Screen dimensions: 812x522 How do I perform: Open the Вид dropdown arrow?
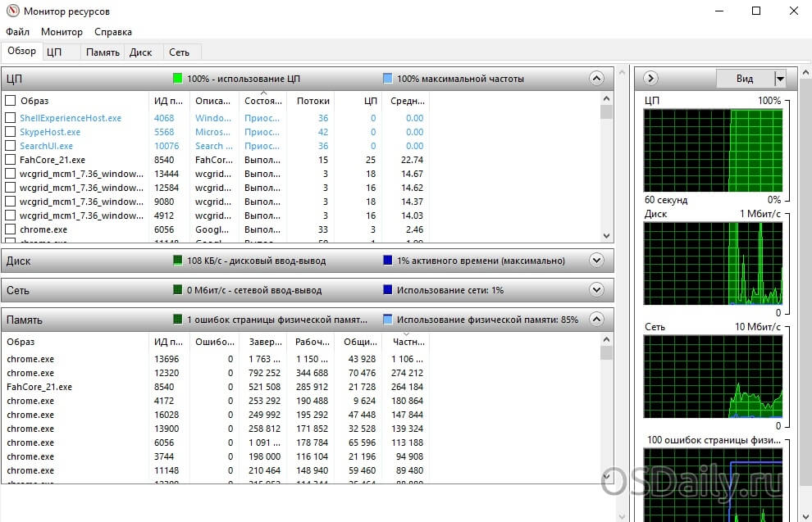(780, 79)
